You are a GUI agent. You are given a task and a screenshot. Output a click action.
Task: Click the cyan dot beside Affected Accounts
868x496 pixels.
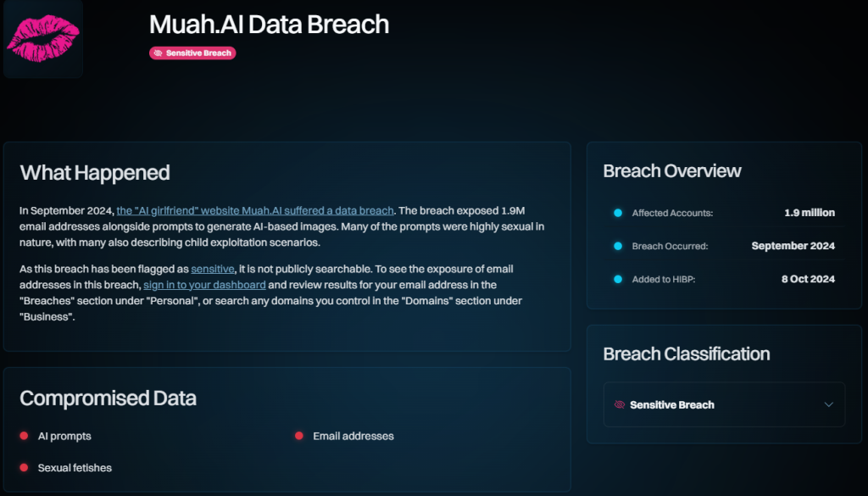[x=618, y=214]
